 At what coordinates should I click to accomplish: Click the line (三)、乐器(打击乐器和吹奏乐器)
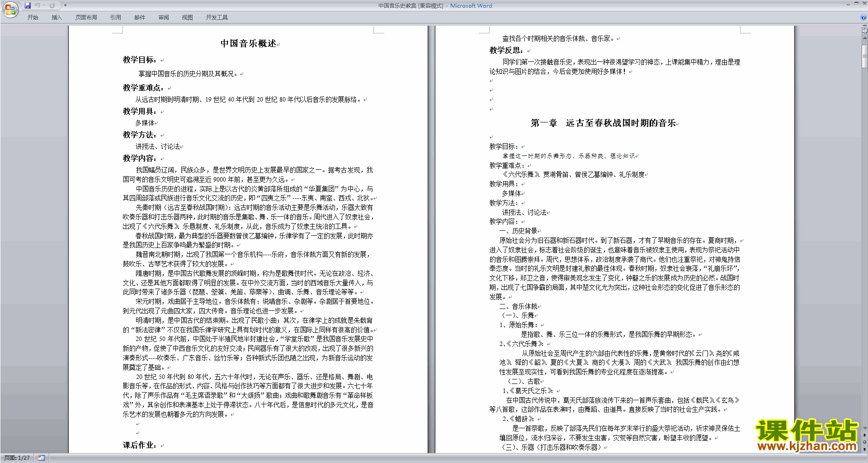[552, 447]
